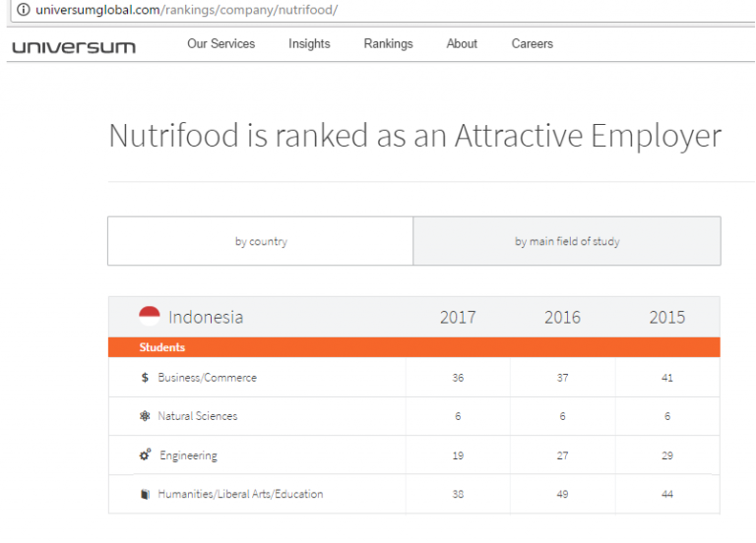Navigate to the Careers page
Screen dimensions: 756x543
[x=532, y=44]
